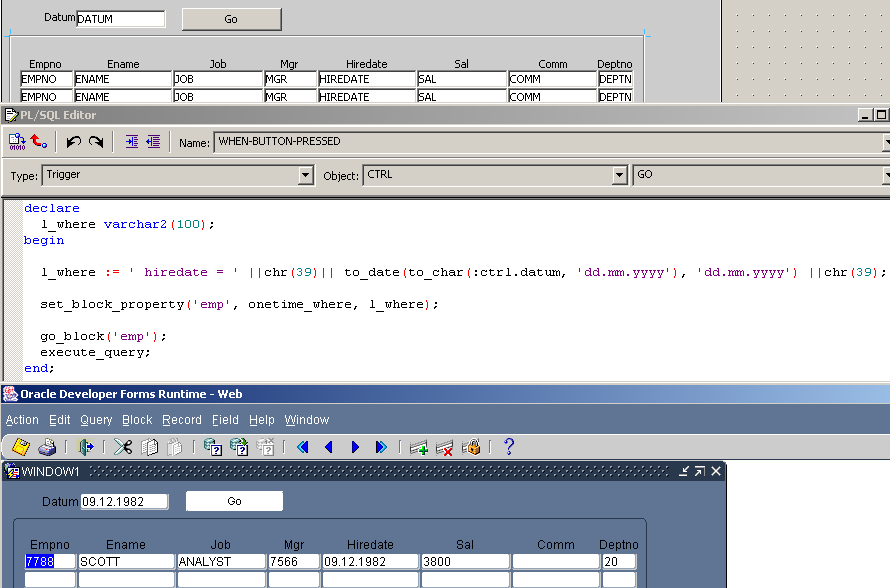
Task: Click the Go button in form designer
Action: click(x=231, y=19)
